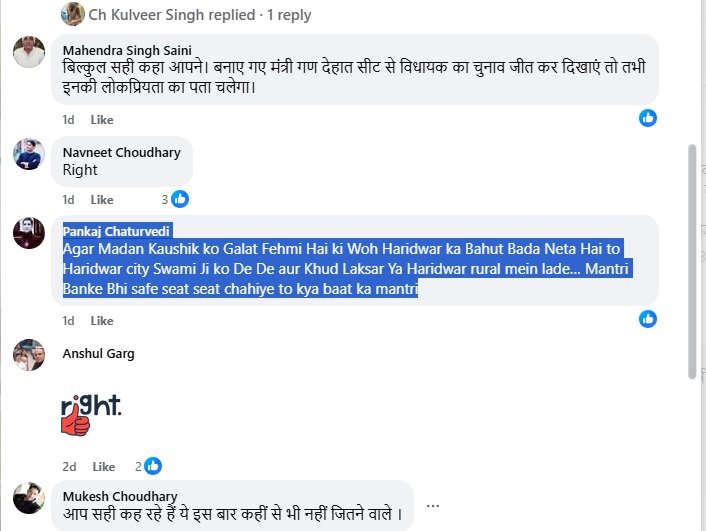Click Mahendra Singh Saini's profile picture

(29, 51)
